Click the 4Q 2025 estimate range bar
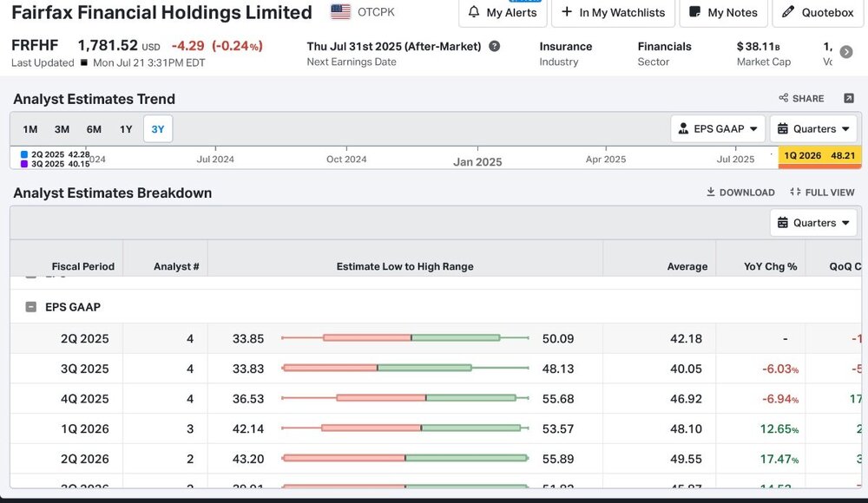This screenshot has width=868, height=503. [405, 398]
